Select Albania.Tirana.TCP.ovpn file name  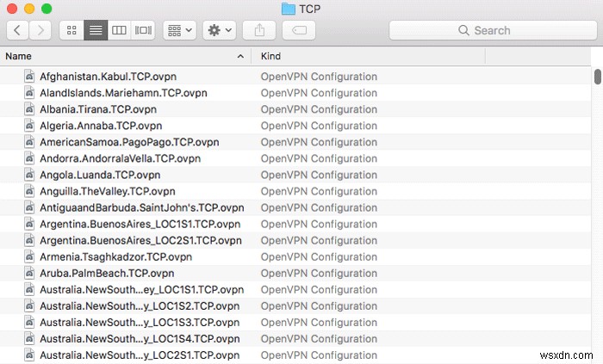tap(98, 109)
